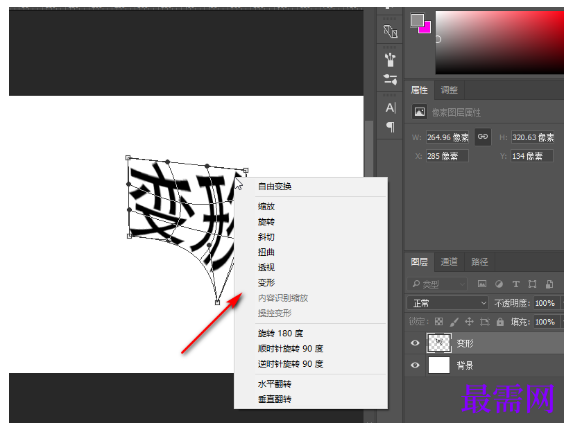Screen dimensions: 573x430
Task: Open the 不透明度 100% opacity dropdown
Action: click(x=547, y=303)
